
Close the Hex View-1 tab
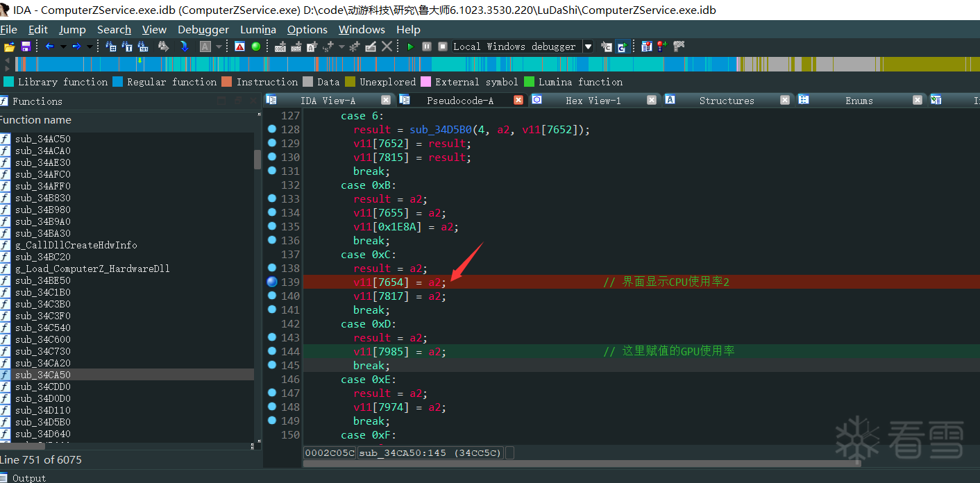(x=651, y=100)
